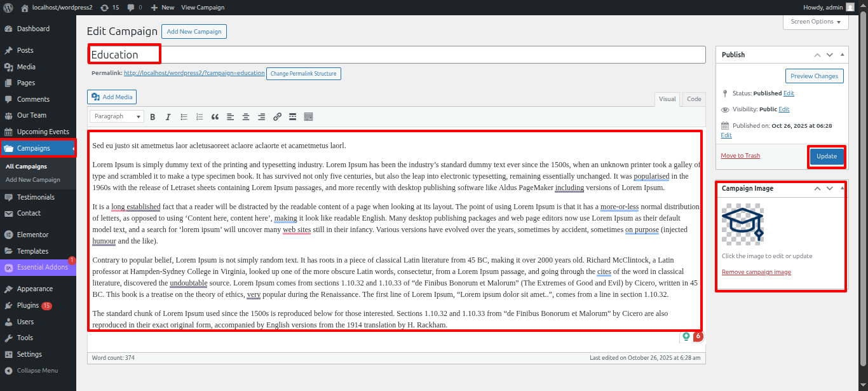
Task: Click the blockquote icon
Action: (215, 117)
